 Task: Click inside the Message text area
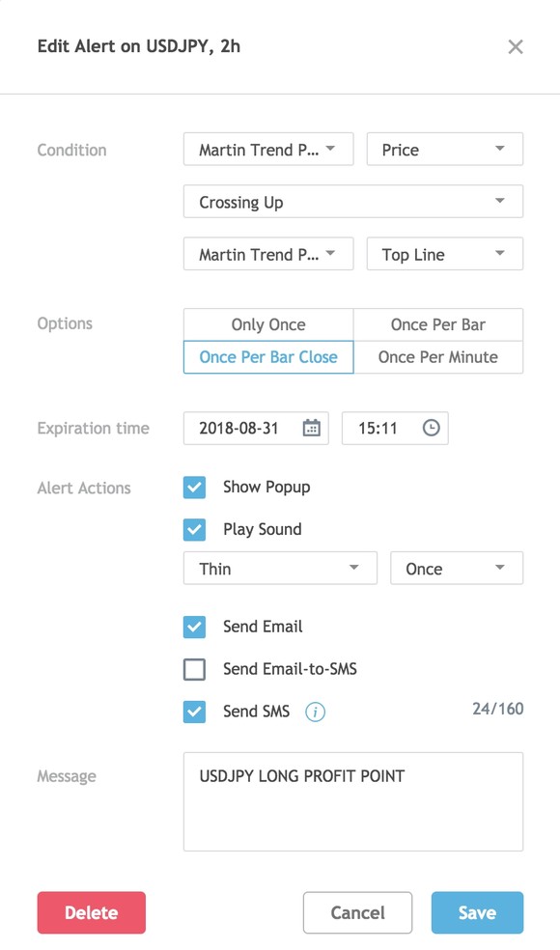[x=353, y=801]
